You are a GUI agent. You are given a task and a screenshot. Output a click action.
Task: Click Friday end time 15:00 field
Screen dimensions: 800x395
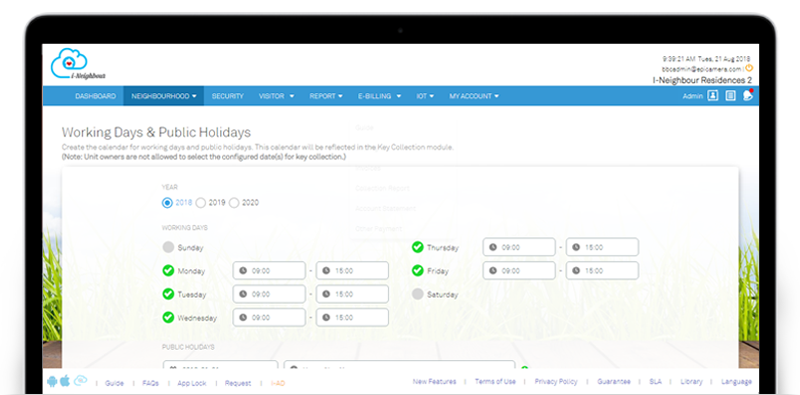point(602,270)
